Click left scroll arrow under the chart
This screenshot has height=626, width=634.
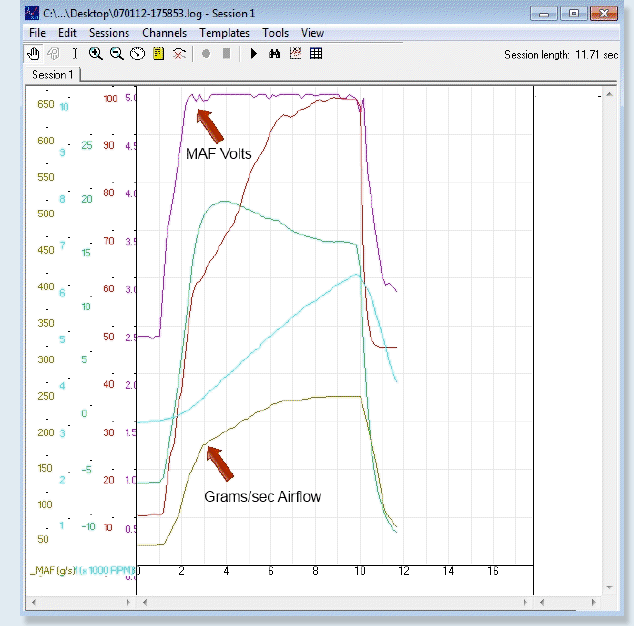tap(145, 602)
